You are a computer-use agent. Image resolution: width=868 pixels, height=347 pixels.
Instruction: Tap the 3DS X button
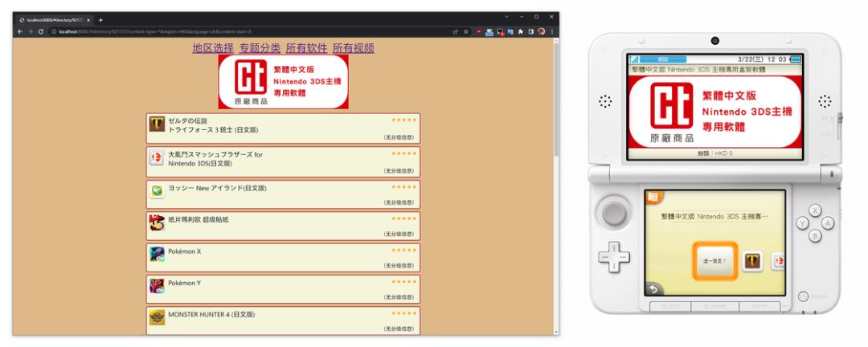click(815, 210)
